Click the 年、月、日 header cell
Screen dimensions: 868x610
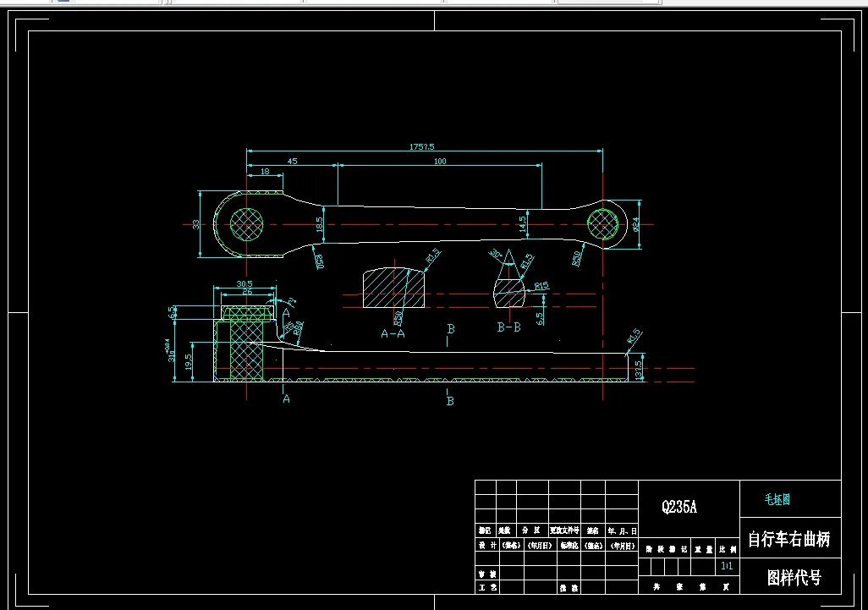(622, 530)
